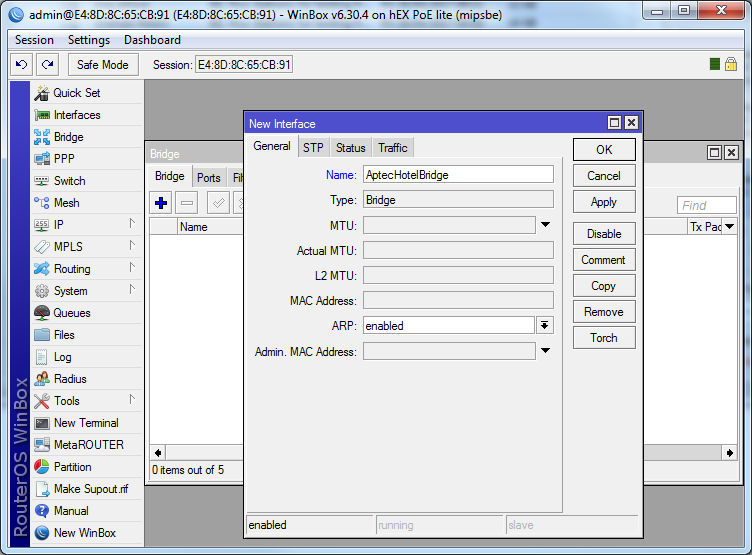752x555 pixels.
Task: Open Radius icon in sidebar
Action: tap(42, 379)
